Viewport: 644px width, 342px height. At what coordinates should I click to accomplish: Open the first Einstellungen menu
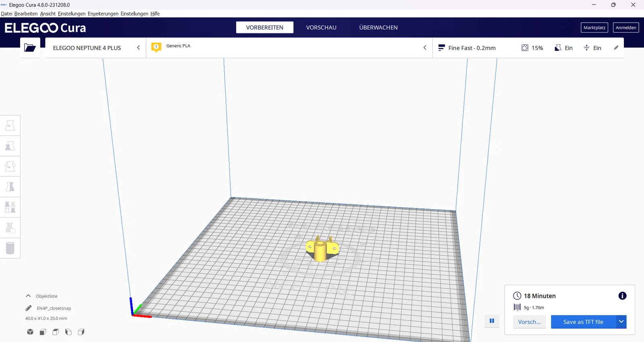click(72, 14)
